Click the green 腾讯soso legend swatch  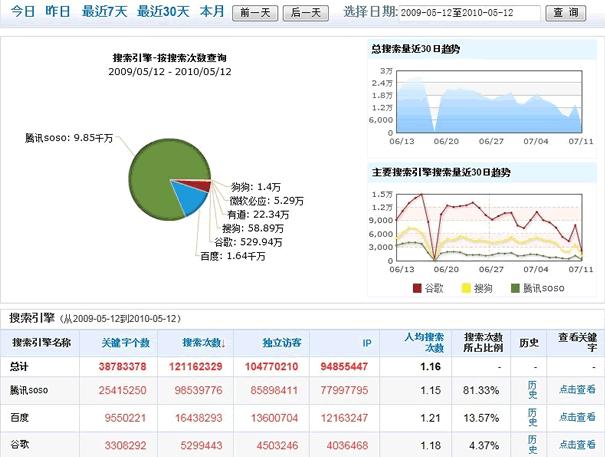pos(515,289)
